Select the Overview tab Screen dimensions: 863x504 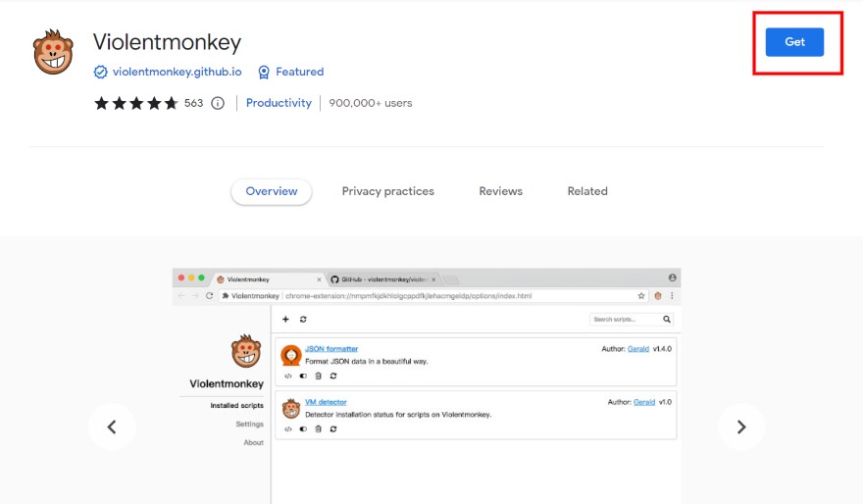[272, 191]
